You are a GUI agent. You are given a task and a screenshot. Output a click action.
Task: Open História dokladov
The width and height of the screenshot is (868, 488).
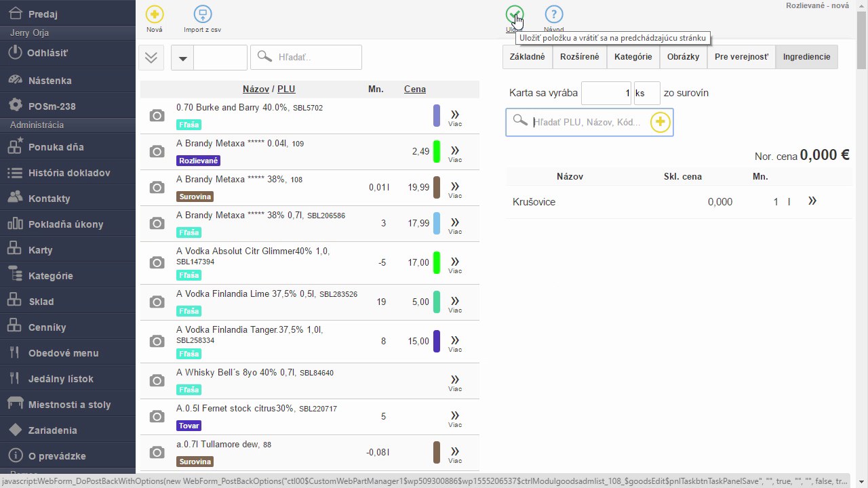(x=68, y=172)
